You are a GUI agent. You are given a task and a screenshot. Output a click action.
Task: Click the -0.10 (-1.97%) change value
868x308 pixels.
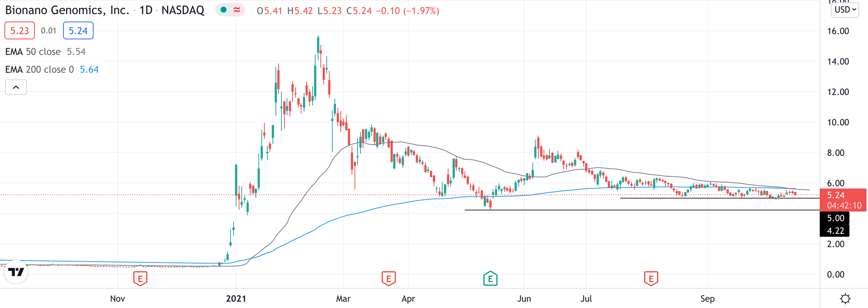[x=408, y=11]
